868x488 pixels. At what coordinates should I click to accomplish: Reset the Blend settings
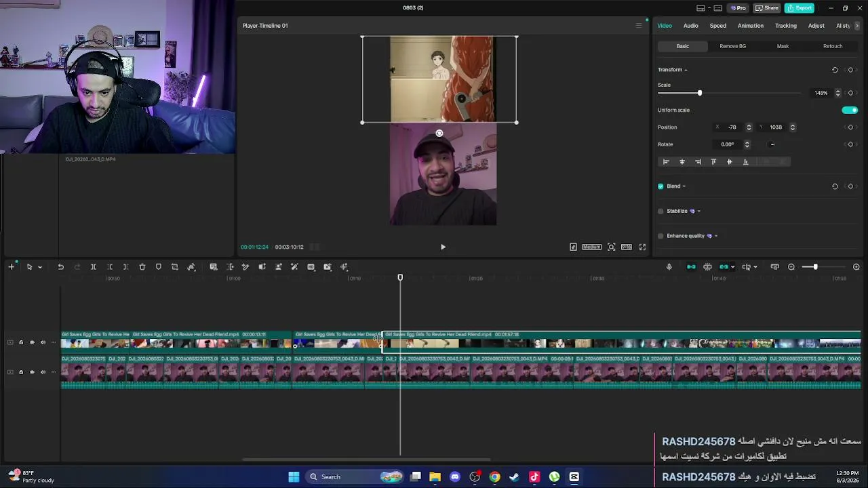[835, 186]
